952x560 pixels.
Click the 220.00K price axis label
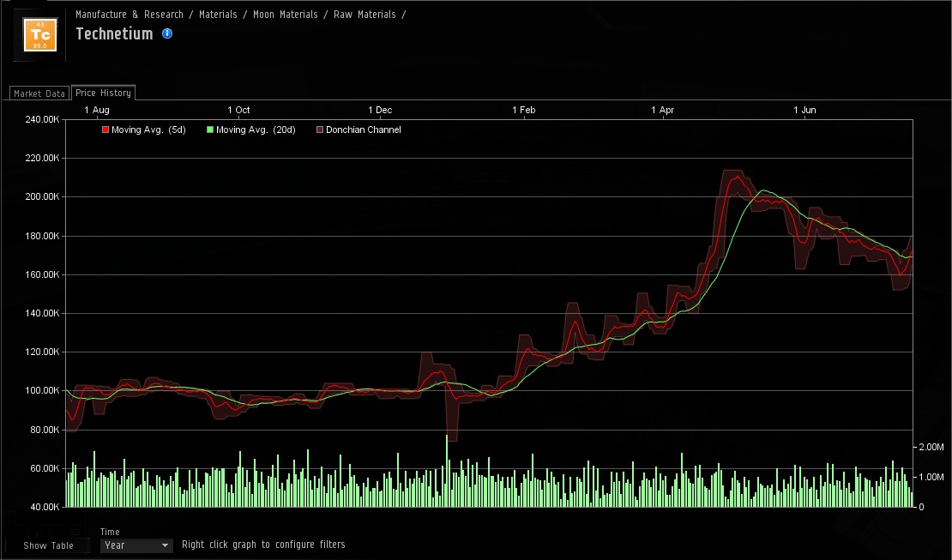43,158
